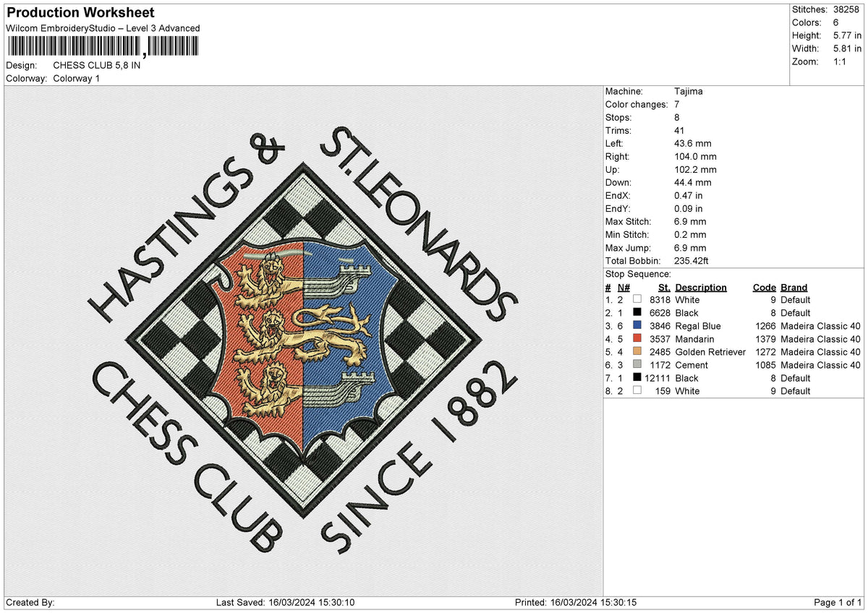Click the 'Brand' column header
Viewport: 868px width, 613px height.
pos(794,287)
